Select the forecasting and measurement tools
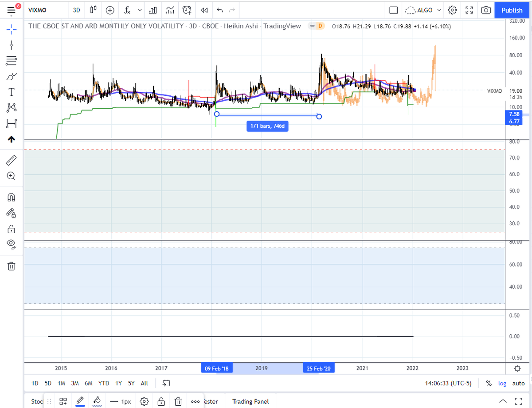 (12, 123)
